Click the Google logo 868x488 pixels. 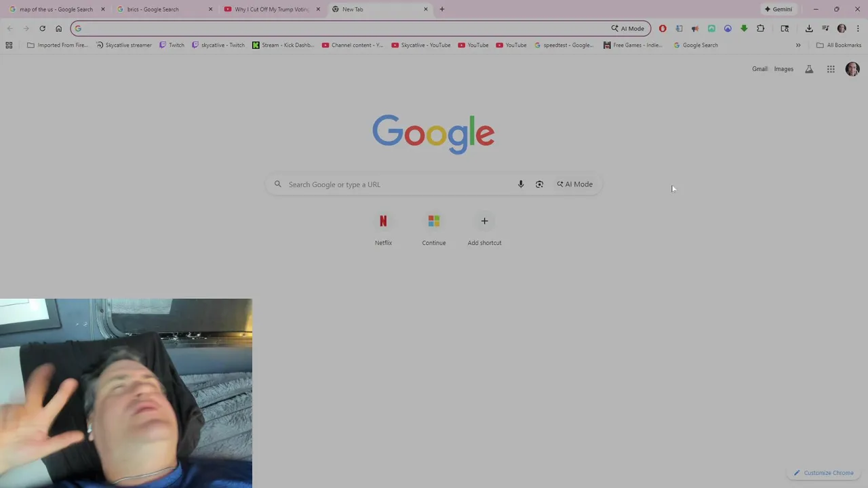(433, 134)
